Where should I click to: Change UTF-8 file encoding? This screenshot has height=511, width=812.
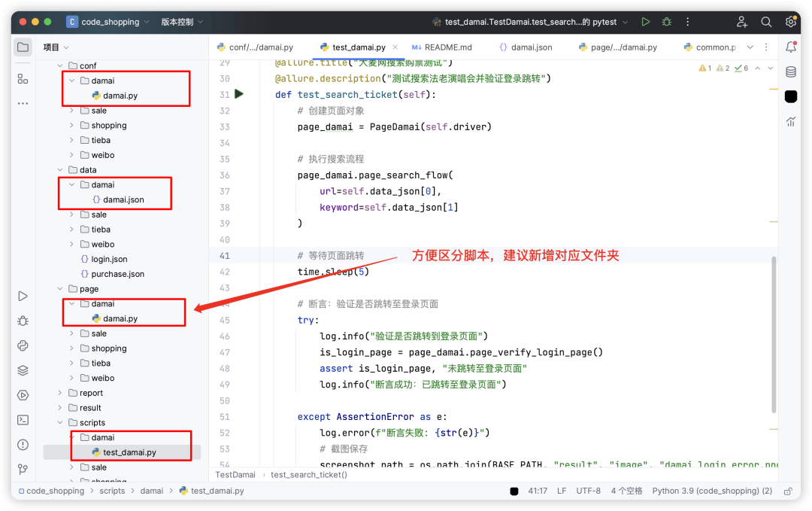pyautogui.click(x=588, y=491)
